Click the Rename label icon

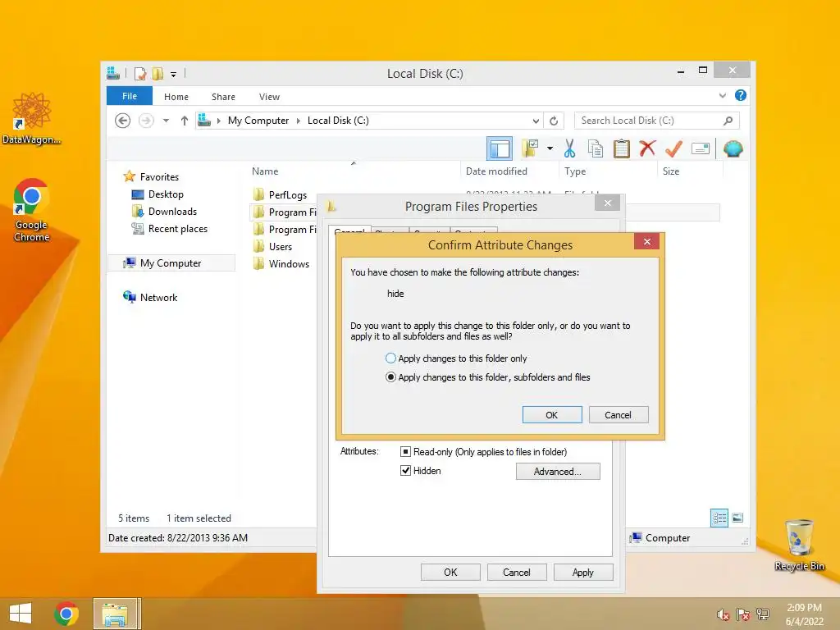tap(701, 148)
